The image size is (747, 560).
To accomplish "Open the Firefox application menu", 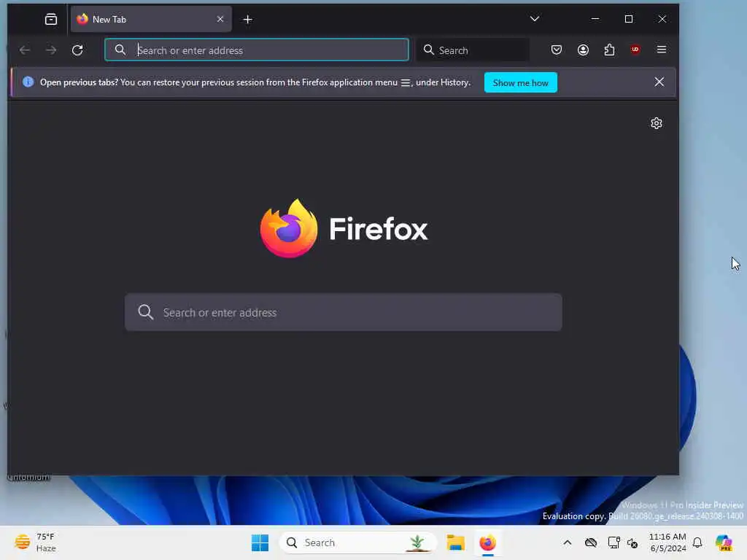I will tap(661, 50).
